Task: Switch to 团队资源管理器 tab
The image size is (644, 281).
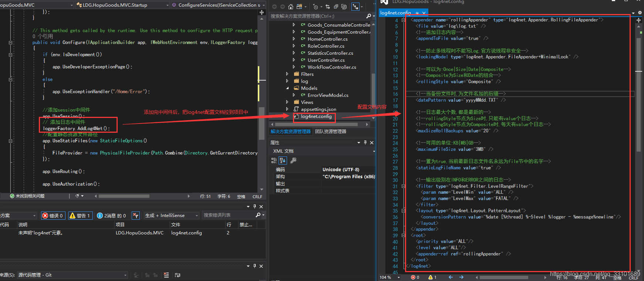Action: (331, 132)
